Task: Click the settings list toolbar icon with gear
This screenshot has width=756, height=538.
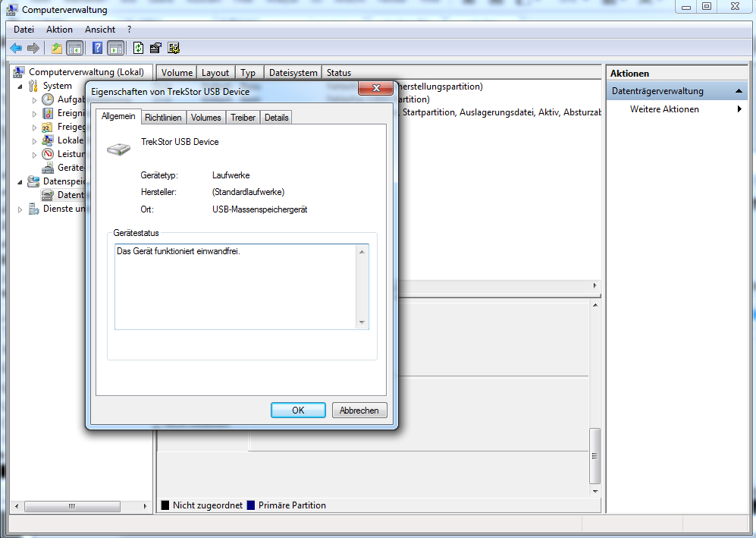Action: click(174, 48)
